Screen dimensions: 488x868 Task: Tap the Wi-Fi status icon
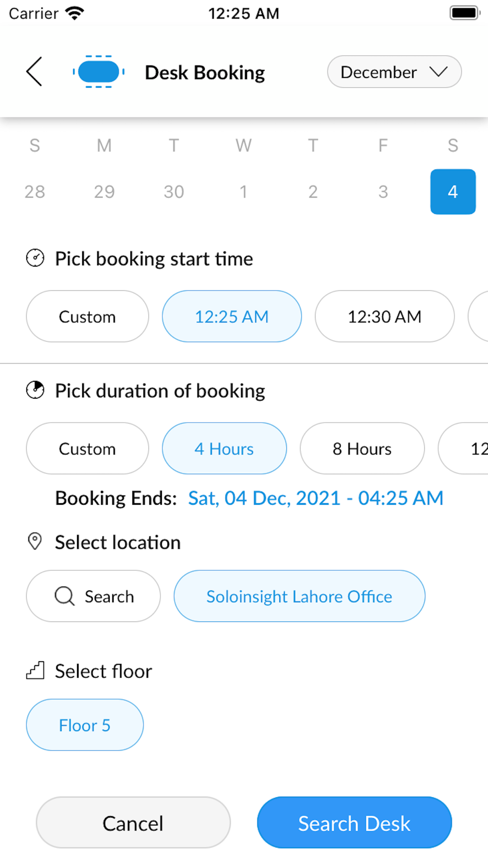point(75,13)
